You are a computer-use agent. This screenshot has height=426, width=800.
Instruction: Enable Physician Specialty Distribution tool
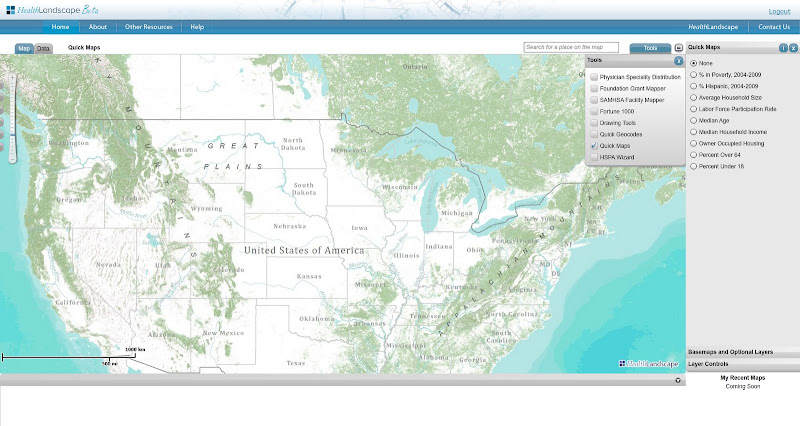[x=594, y=77]
